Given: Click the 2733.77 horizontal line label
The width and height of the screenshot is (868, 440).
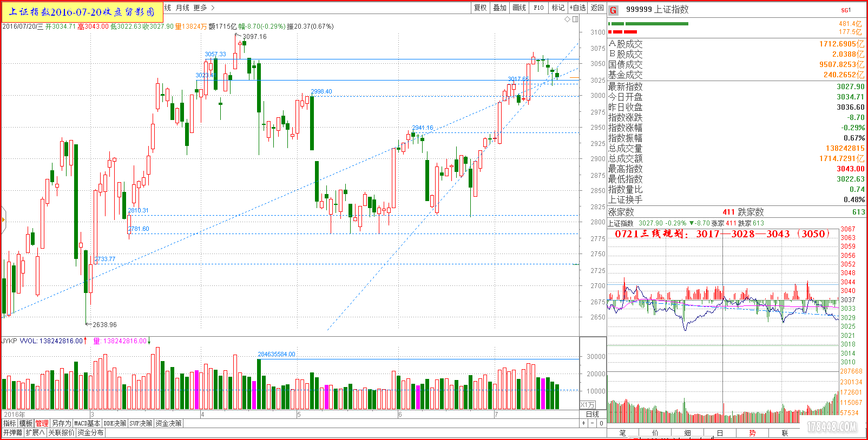Looking at the screenshot, I should pos(105,259).
